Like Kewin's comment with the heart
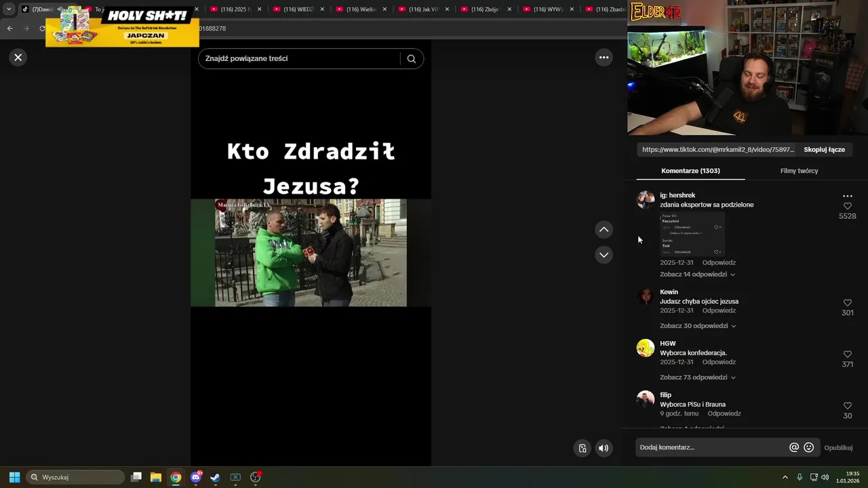 847,303
